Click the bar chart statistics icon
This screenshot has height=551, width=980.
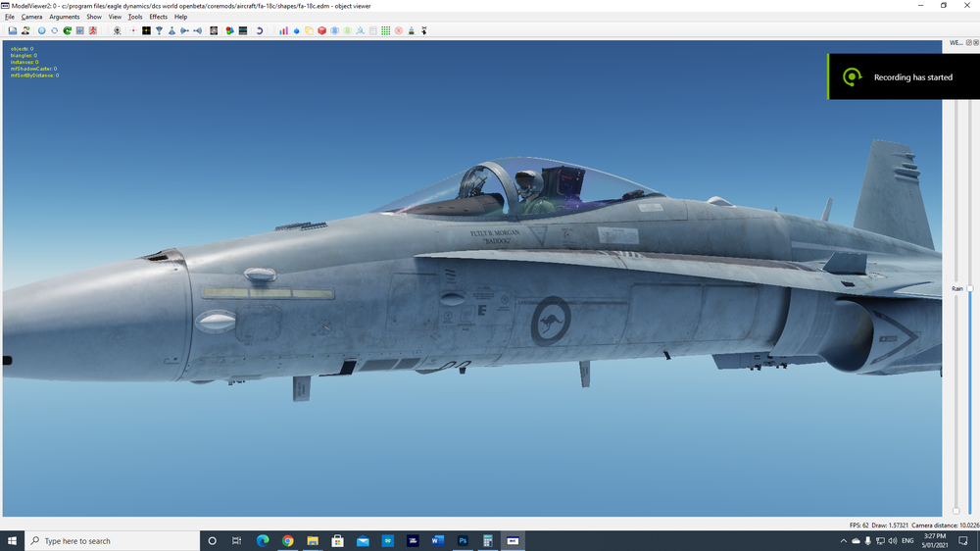click(284, 30)
